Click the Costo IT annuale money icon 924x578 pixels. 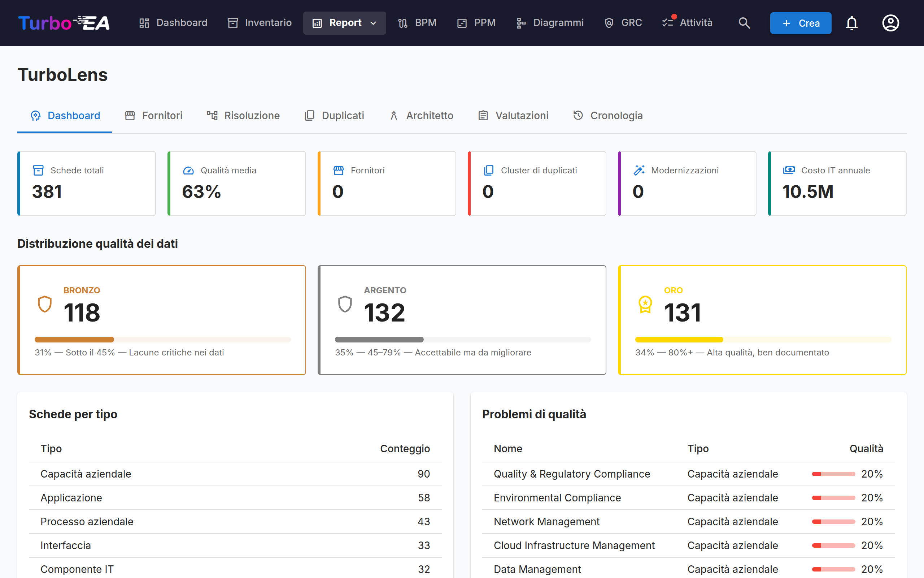pos(789,171)
